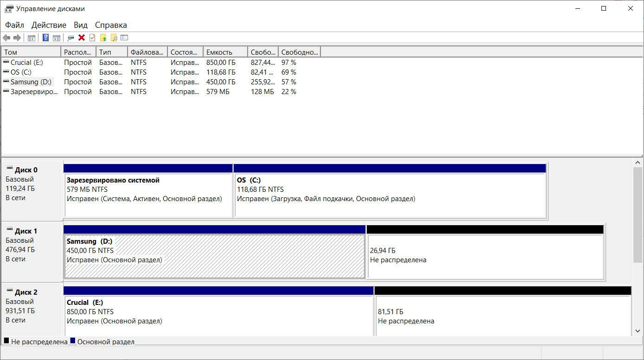This screenshot has width=644, height=360.
Task: Click the black Не распределена legend swatch
Action: [x=6, y=341]
